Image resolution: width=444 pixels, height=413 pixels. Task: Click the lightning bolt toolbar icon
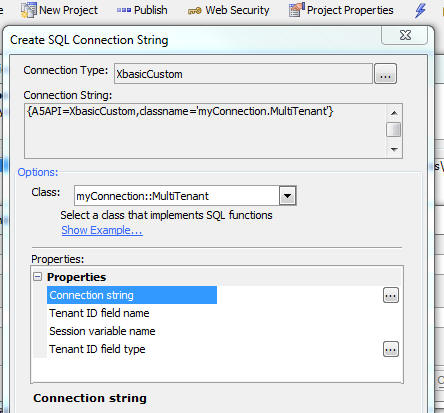pos(421,10)
